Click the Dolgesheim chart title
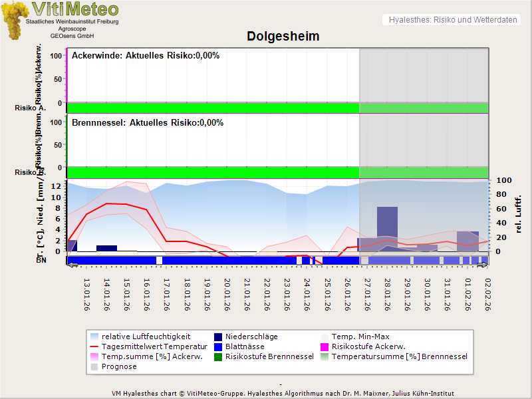Image resolution: width=532 pixels, height=399 pixels. coord(283,37)
